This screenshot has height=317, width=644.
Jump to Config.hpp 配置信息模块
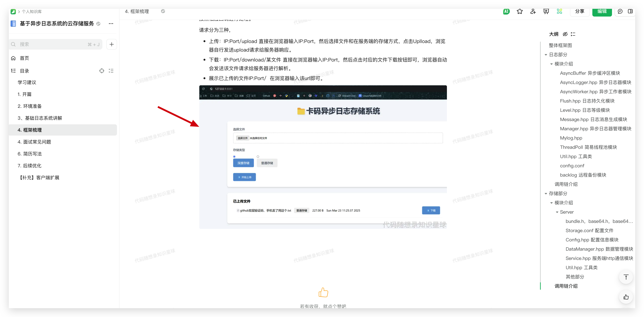(592, 240)
